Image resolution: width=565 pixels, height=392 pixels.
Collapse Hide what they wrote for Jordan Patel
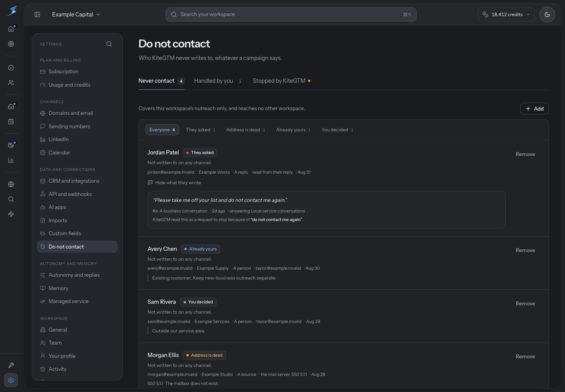pos(174,183)
